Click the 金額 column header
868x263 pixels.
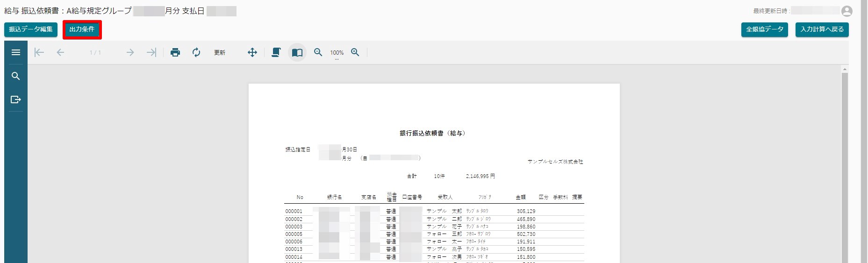pos(521,197)
